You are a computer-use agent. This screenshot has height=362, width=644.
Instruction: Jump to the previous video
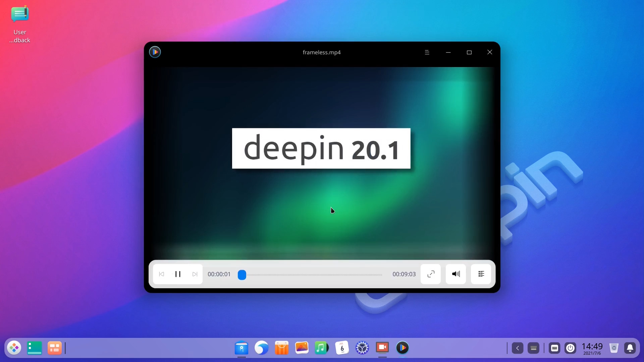(x=161, y=274)
